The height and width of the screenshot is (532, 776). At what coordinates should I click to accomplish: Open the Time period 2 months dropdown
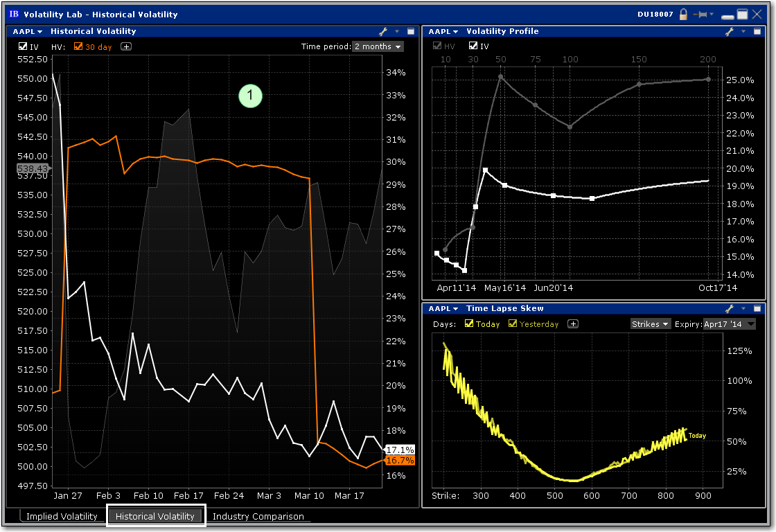(x=378, y=46)
